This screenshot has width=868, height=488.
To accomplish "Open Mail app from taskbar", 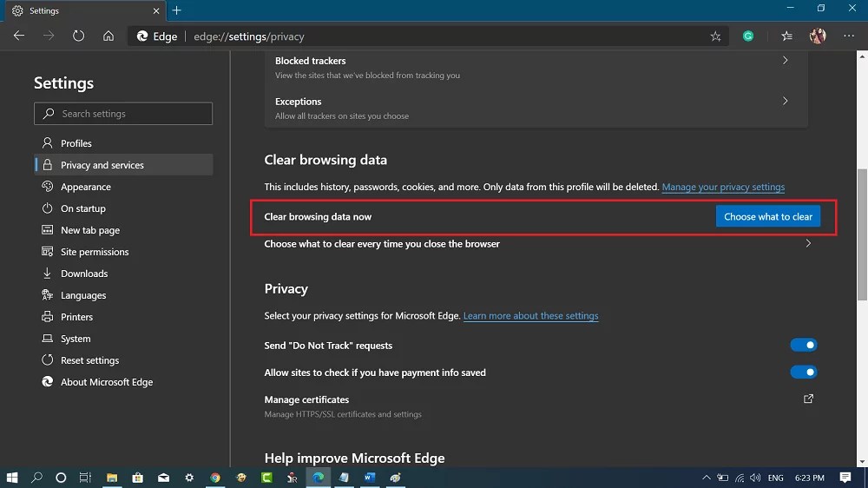I will (x=163, y=478).
